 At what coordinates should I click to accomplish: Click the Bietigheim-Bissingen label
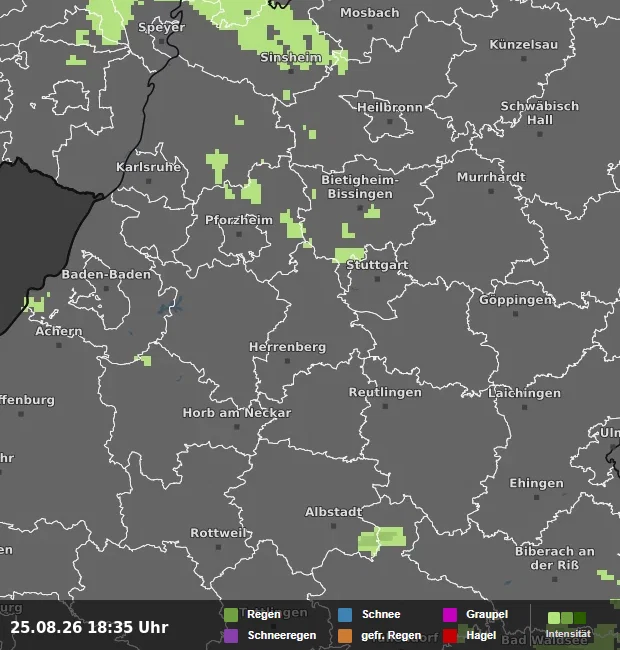(360, 187)
